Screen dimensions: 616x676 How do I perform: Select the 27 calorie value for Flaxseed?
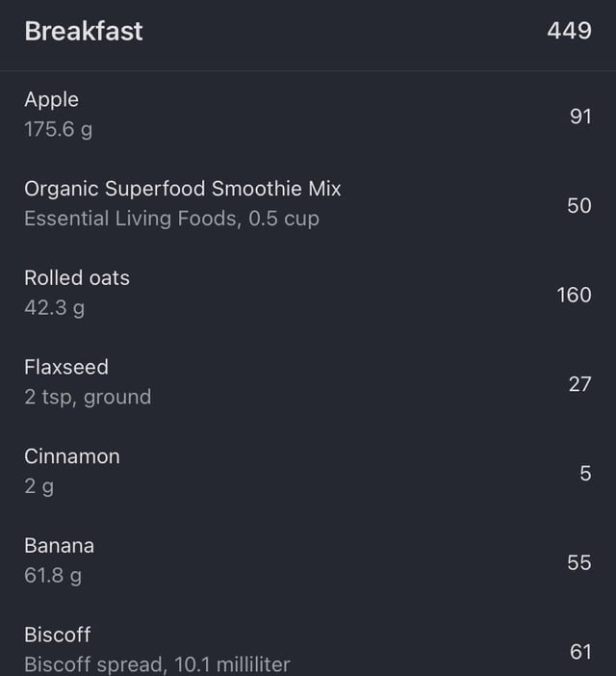pos(579,384)
